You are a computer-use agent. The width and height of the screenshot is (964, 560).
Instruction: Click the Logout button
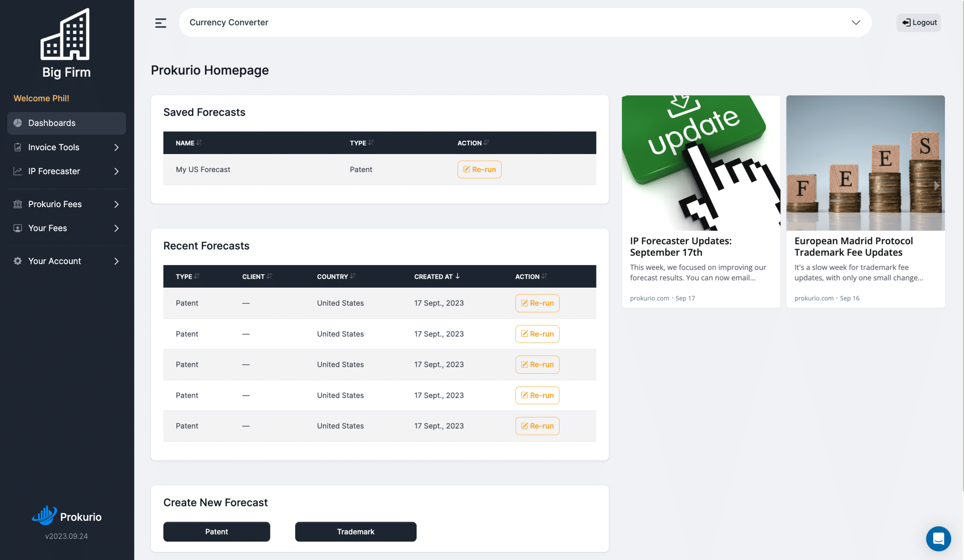tap(918, 23)
